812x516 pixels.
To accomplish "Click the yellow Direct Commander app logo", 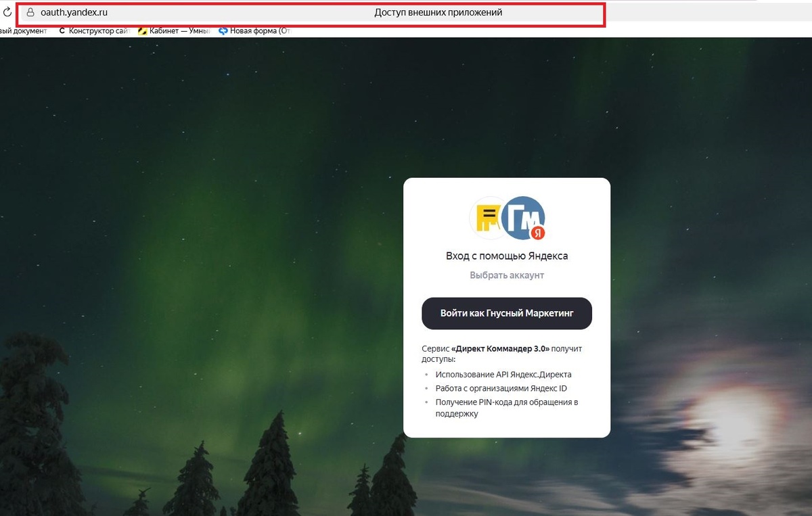I will [x=489, y=217].
